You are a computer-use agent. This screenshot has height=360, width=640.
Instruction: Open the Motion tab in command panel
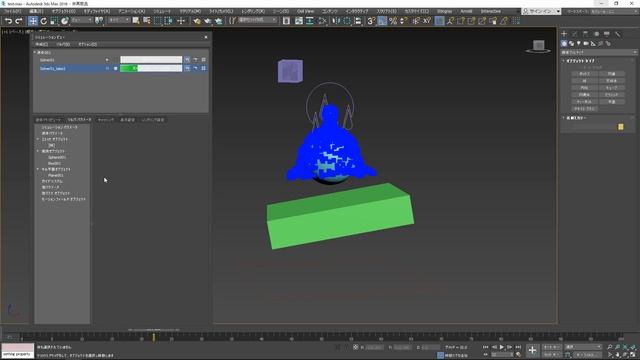(x=596, y=34)
